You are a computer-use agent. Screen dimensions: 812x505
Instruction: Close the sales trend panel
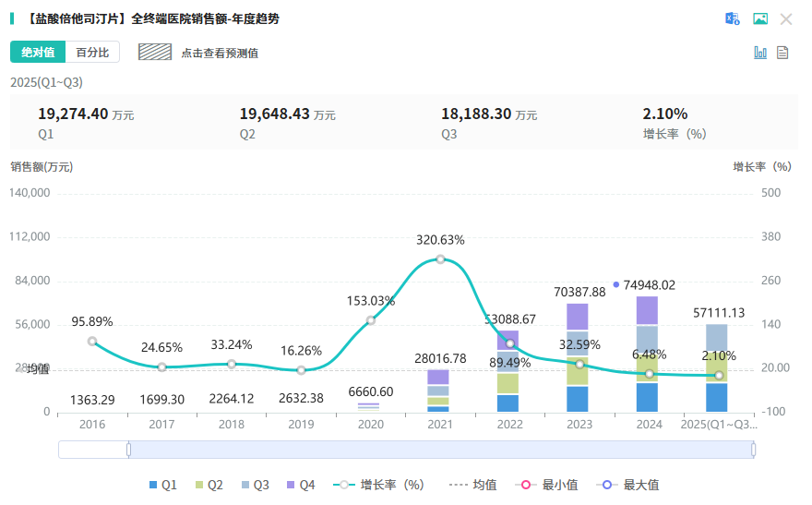click(786, 18)
